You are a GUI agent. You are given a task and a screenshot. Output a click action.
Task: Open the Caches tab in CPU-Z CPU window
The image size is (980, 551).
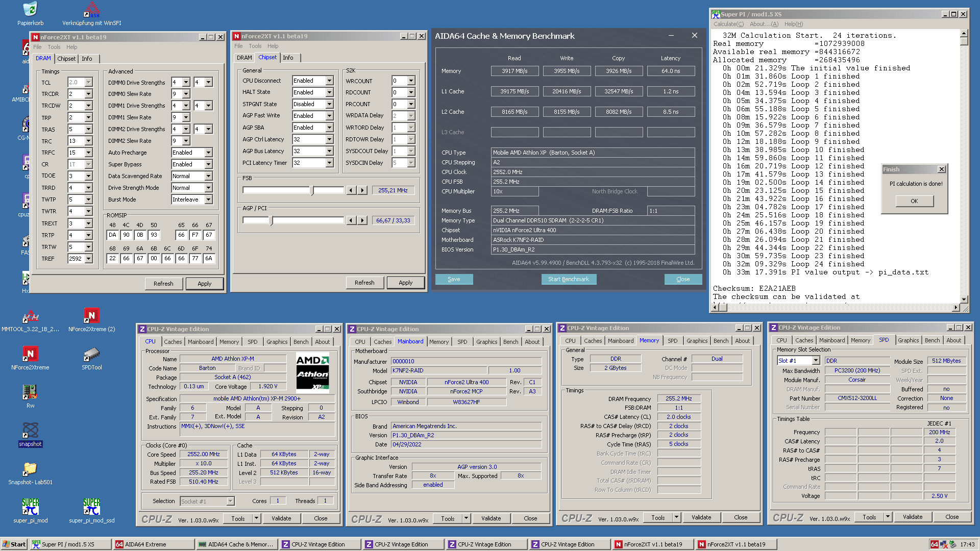click(x=173, y=342)
